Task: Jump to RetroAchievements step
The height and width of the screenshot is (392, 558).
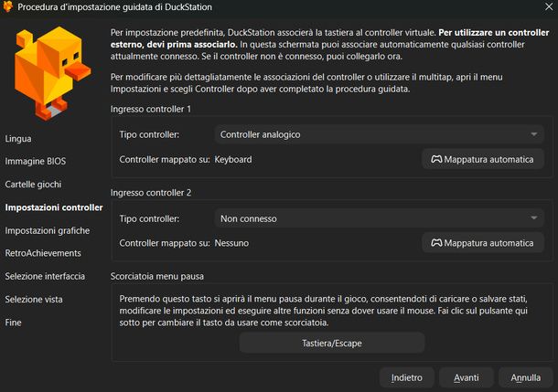Action: point(43,253)
